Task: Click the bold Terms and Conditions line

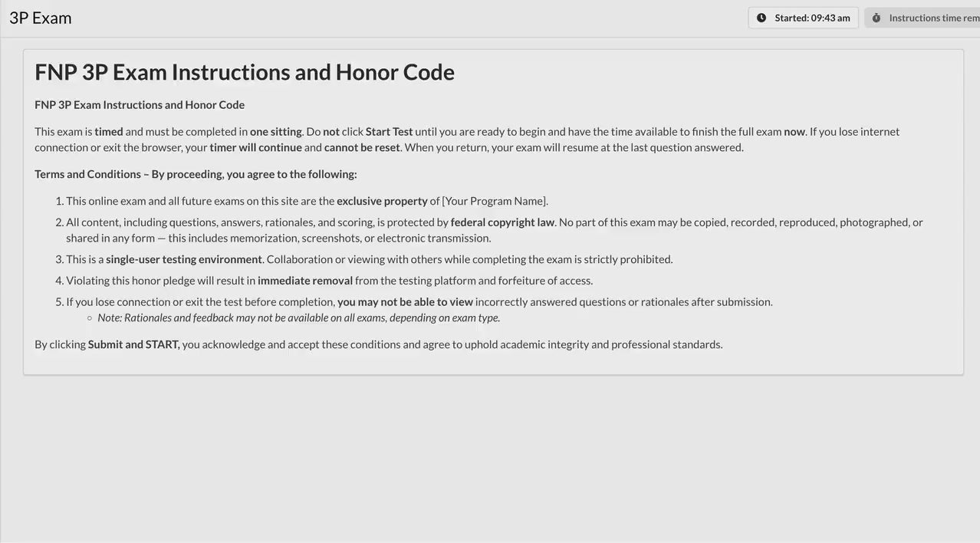Action: tap(196, 174)
